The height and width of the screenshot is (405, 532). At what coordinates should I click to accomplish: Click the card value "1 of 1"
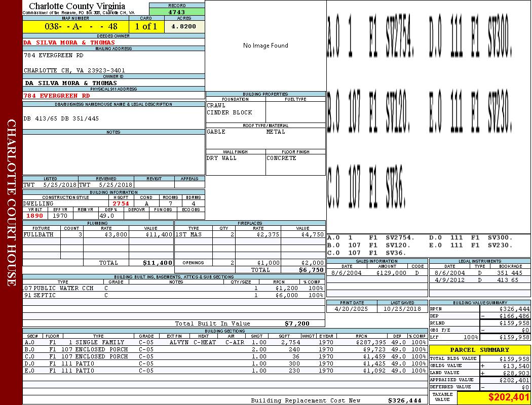[146, 26]
